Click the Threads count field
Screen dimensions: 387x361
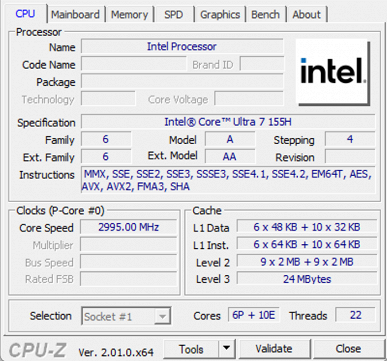[355, 315]
